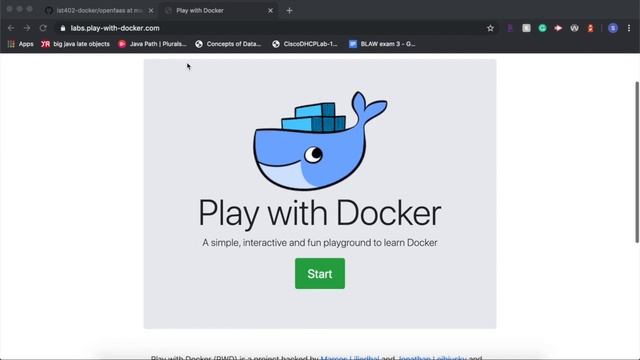Click the green Start button
Image resolution: width=640 pixels, height=360 pixels.
tap(320, 273)
